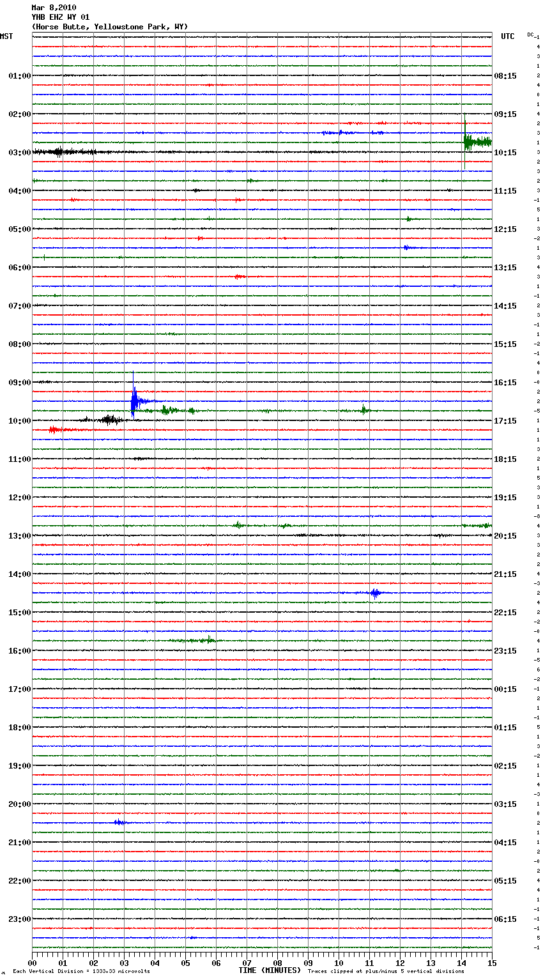Select the 23:00 MST hour label

[20, 919]
